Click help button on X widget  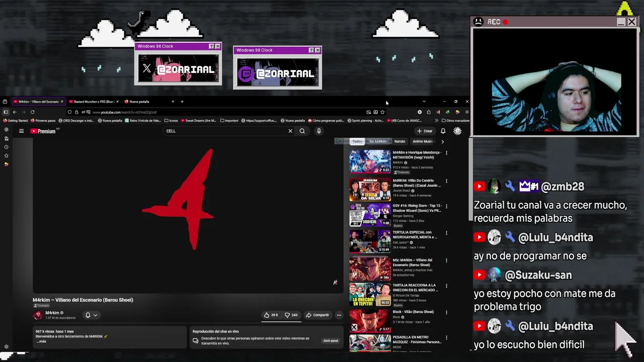click(211, 46)
